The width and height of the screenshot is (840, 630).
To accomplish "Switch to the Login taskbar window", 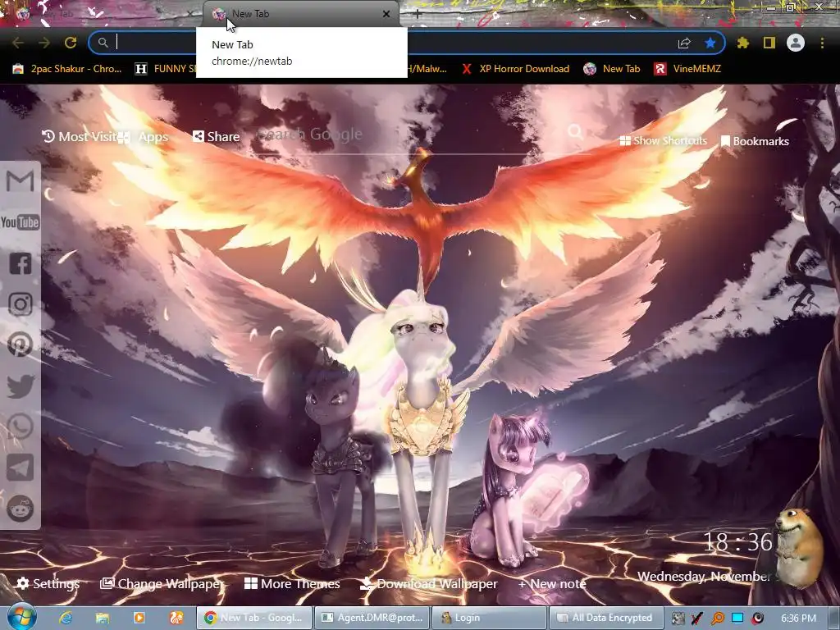I will 489,618.
